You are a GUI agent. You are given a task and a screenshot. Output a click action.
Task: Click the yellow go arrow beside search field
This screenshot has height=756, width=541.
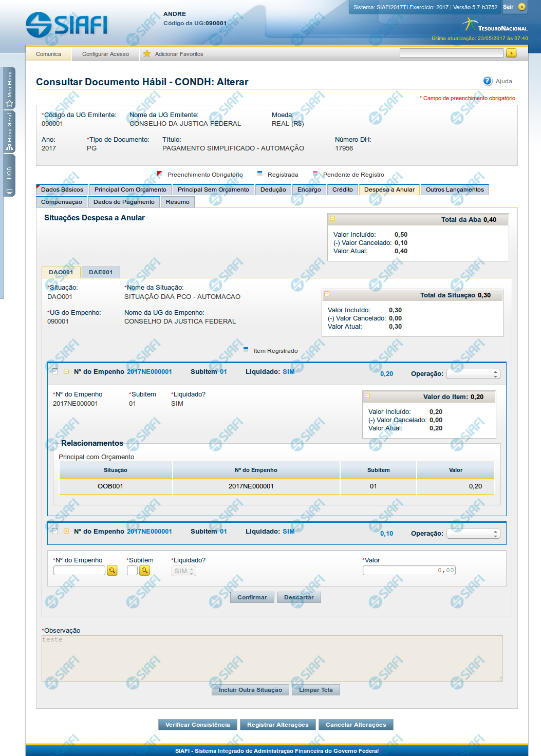[511, 53]
